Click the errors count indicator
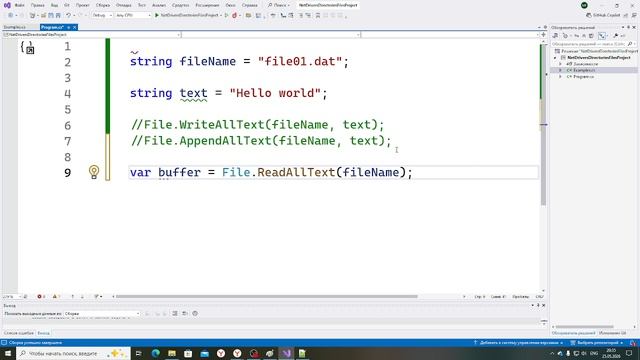 pyautogui.click(x=41, y=296)
